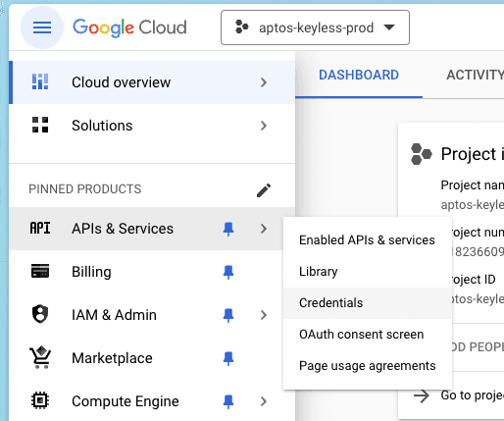This screenshot has height=421, width=504.
Task: Click the project hexagon icon in selector
Action: pos(242,27)
